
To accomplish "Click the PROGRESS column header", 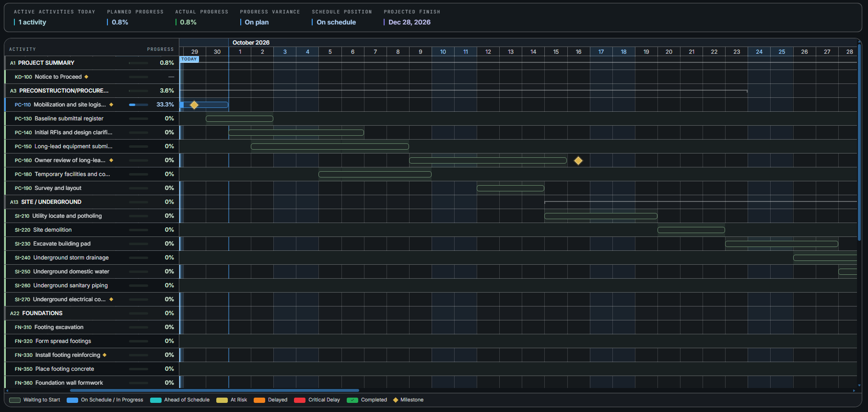I will (x=161, y=49).
